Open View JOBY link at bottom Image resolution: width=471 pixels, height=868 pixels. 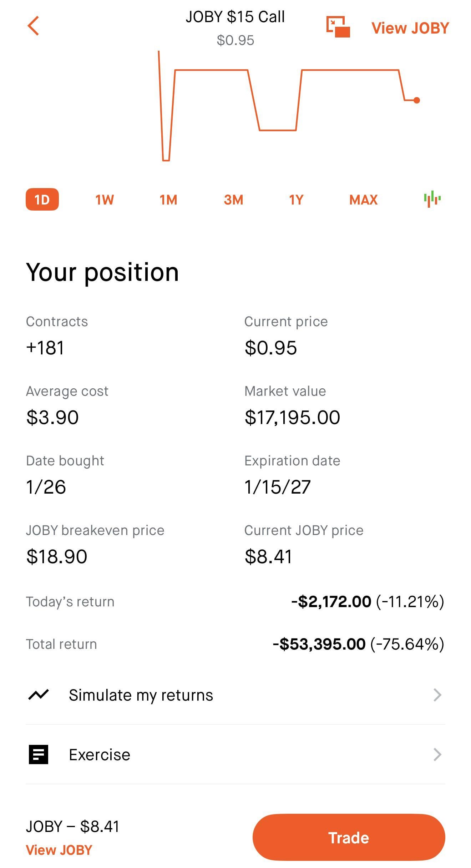(x=59, y=850)
